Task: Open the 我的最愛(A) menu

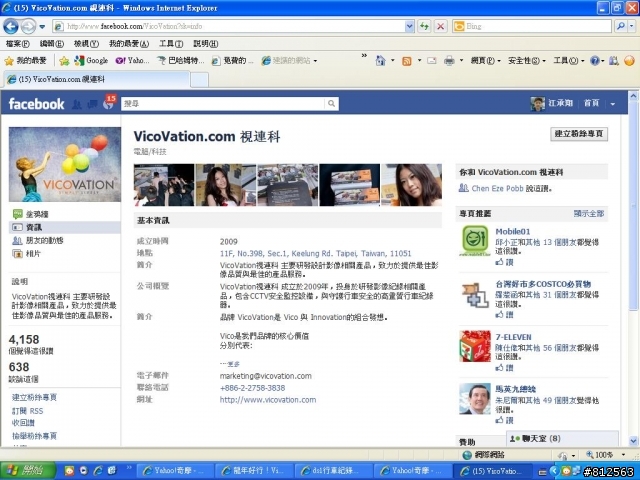Action: point(129,43)
